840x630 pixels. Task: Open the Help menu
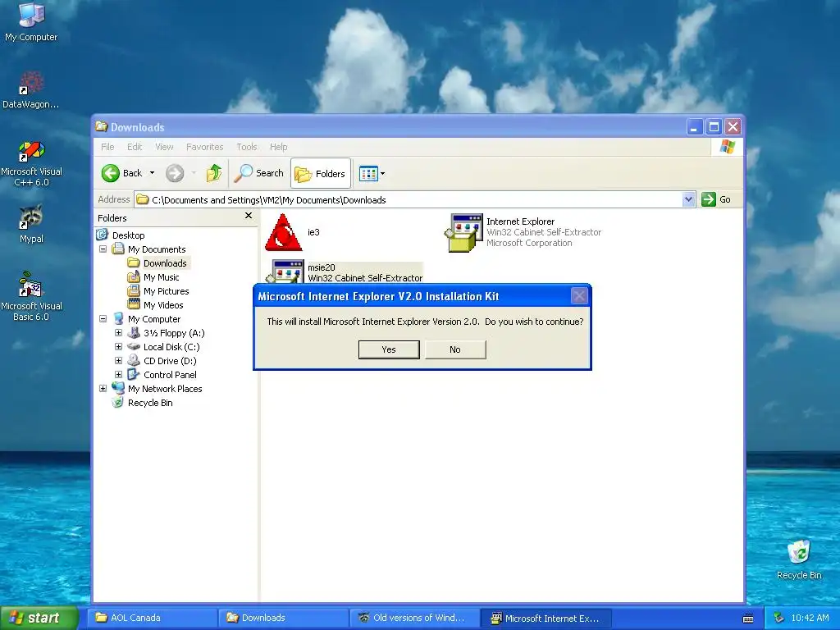(279, 147)
